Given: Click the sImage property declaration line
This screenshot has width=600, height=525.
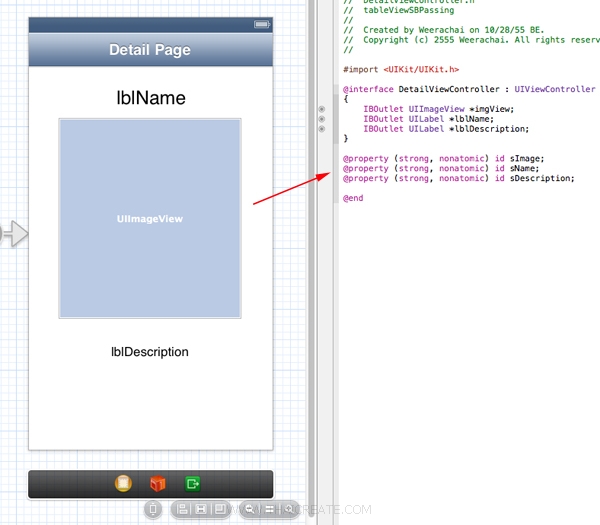Looking at the screenshot, I should [443, 158].
